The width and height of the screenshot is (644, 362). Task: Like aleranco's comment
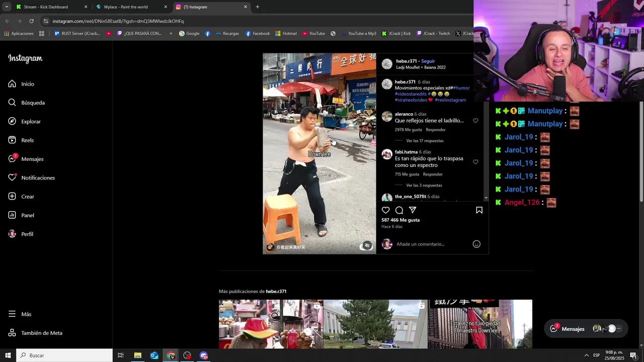coord(475,121)
